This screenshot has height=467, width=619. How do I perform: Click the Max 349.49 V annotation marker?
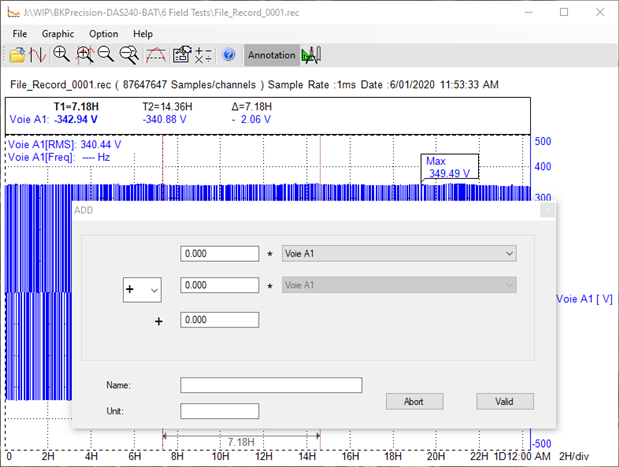pyautogui.click(x=449, y=167)
